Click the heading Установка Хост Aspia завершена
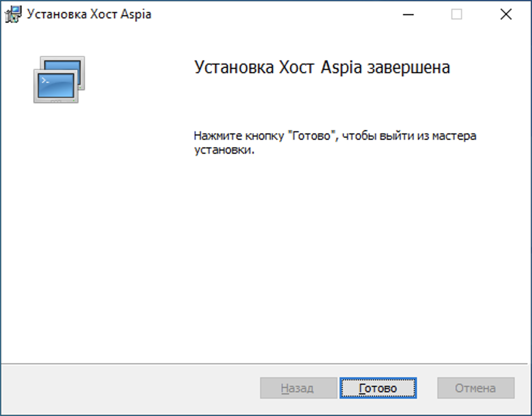The height and width of the screenshot is (416, 532). click(x=322, y=67)
